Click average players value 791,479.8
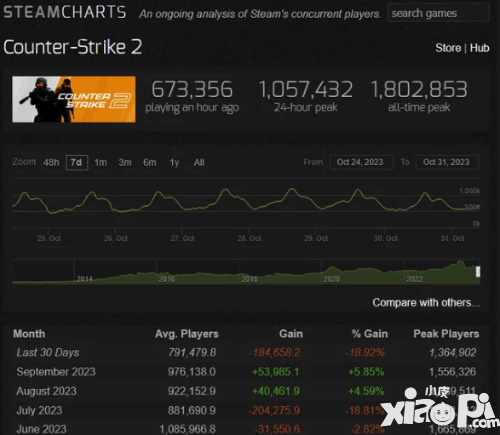This screenshot has width=500, height=435. pos(192,353)
